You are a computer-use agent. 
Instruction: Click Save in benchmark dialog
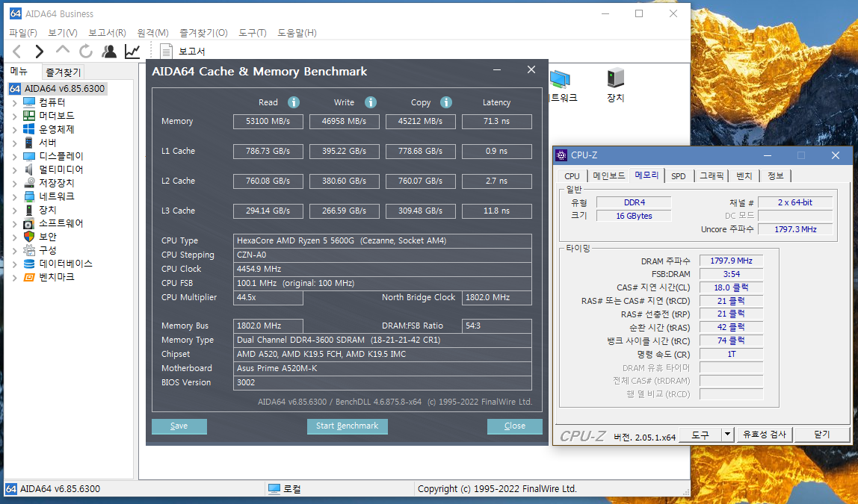point(179,426)
